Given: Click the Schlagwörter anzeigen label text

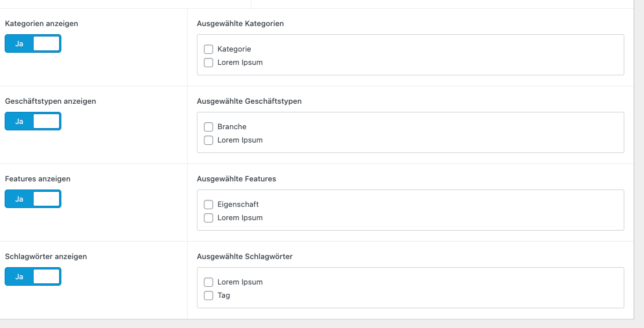Looking at the screenshot, I should point(46,257).
